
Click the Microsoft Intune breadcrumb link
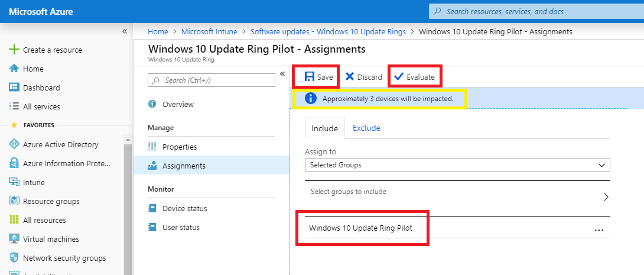[210, 32]
